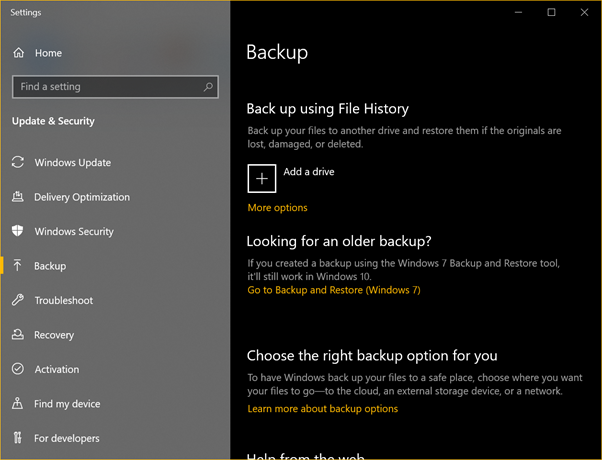602x460 pixels.
Task: Minimize the Settings window
Action: [518, 12]
